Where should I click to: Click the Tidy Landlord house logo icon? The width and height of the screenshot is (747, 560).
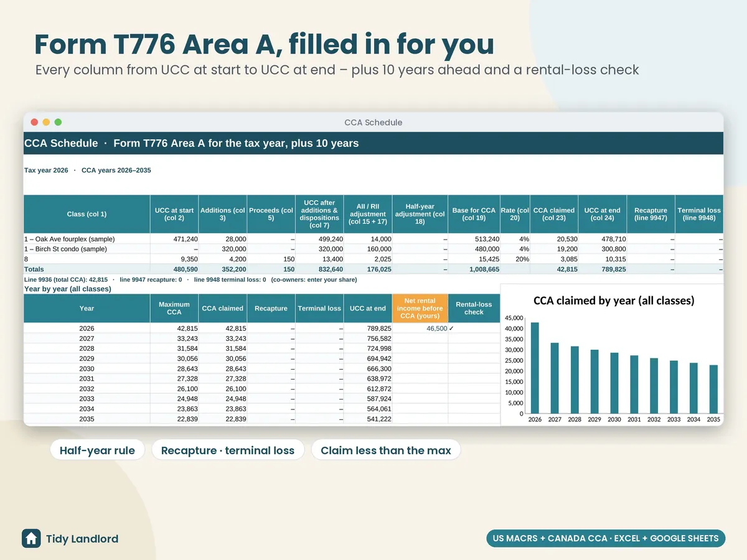pos(31,538)
